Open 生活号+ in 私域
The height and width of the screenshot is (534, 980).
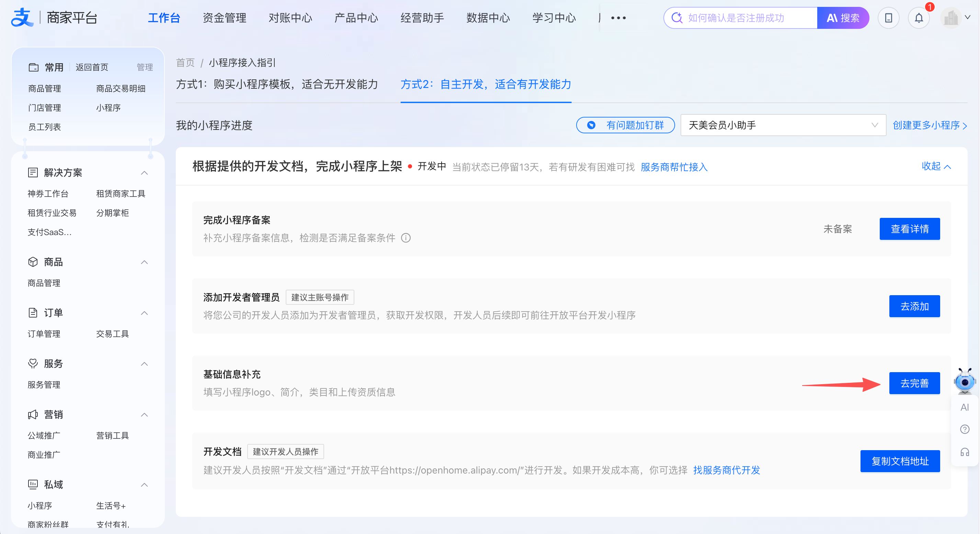click(x=111, y=506)
